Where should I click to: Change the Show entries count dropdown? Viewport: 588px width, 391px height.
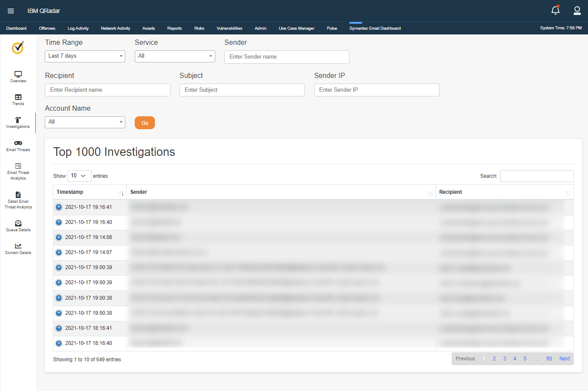[x=79, y=176]
